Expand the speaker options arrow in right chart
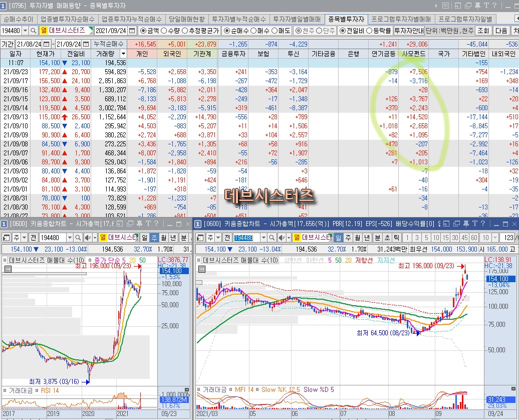Screen dimensions: 519x420 coord(288,238)
